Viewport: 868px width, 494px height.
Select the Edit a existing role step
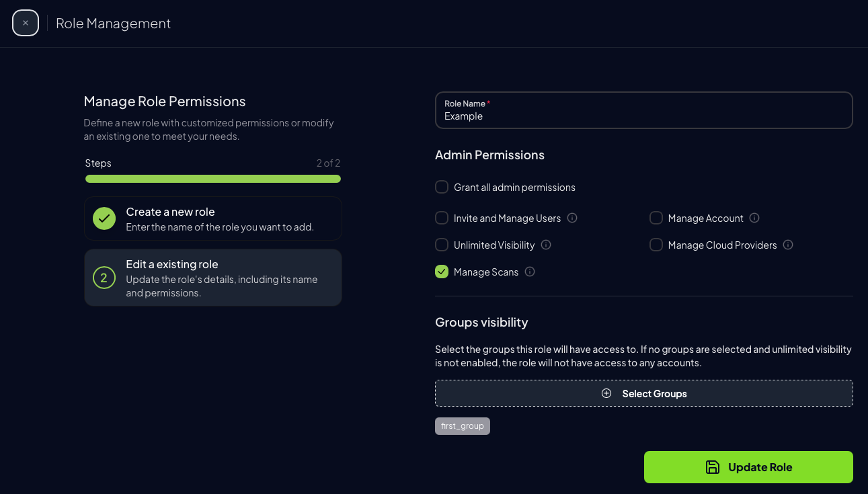pyautogui.click(x=212, y=278)
